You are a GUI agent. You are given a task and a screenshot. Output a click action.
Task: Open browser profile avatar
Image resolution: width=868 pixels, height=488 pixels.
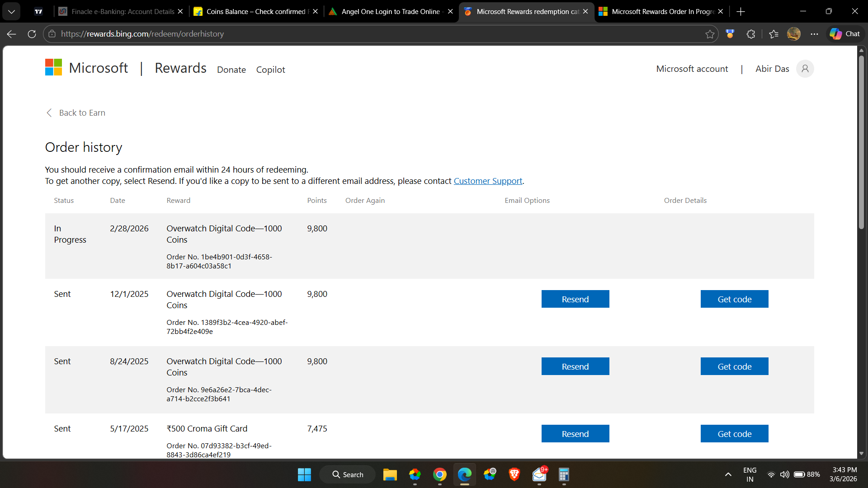(x=793, y=34)
